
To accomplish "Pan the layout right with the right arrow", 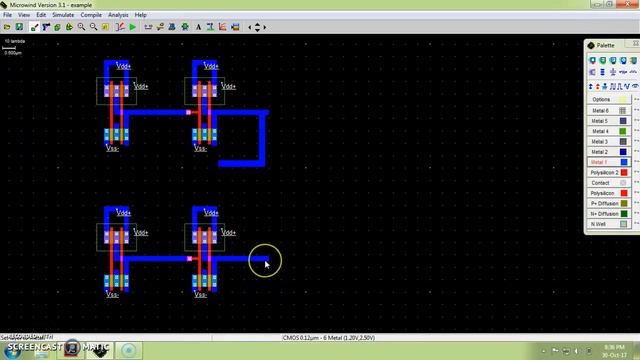I will point(265,27).
